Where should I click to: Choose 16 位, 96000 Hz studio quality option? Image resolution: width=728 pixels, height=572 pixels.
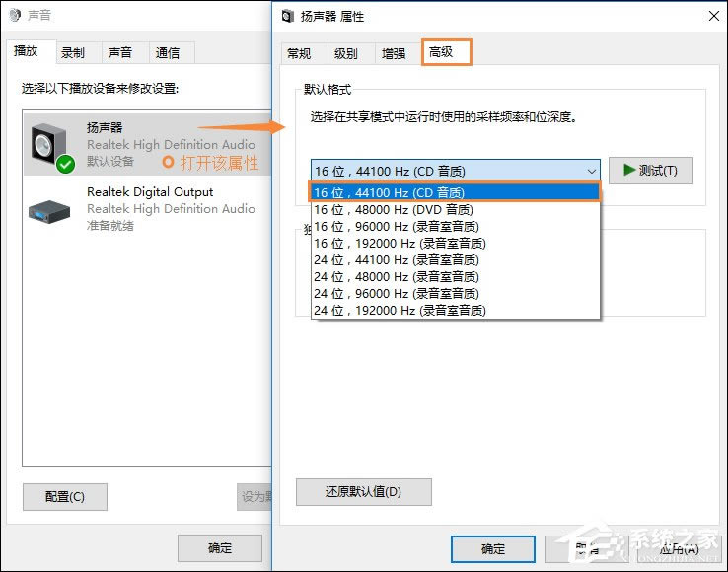455,226
